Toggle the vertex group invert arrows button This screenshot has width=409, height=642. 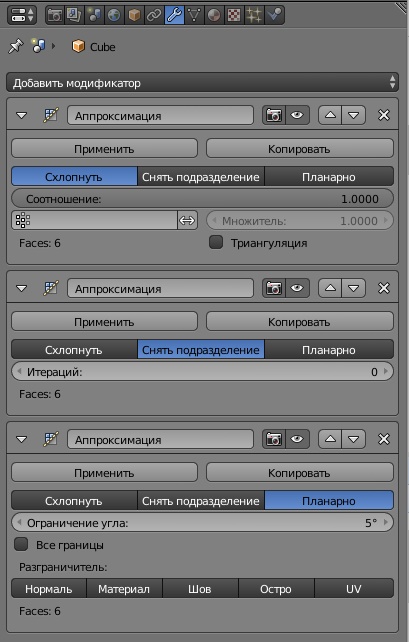coord(188,220)
